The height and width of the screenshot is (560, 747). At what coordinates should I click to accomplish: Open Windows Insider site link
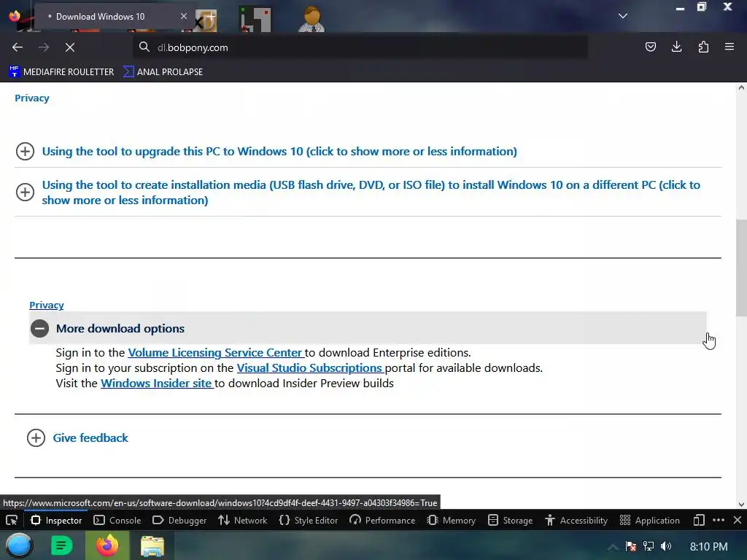tap(158, 384)
